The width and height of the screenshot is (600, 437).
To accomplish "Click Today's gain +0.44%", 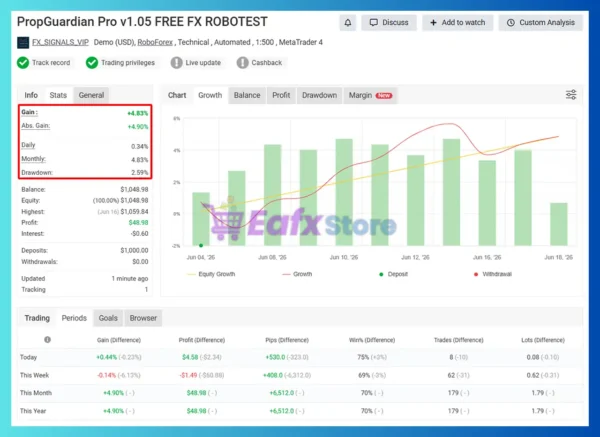I will [x=106, y=357].
